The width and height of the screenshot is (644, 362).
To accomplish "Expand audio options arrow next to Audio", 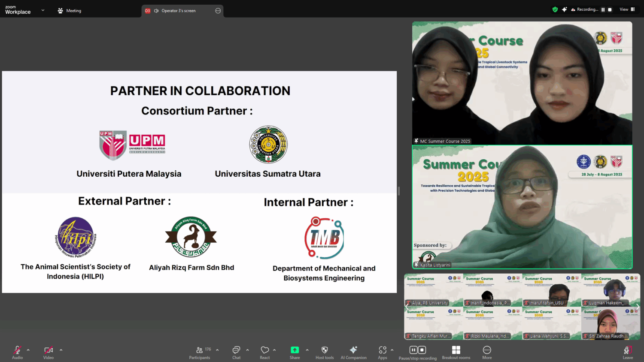I will [28, 350].
